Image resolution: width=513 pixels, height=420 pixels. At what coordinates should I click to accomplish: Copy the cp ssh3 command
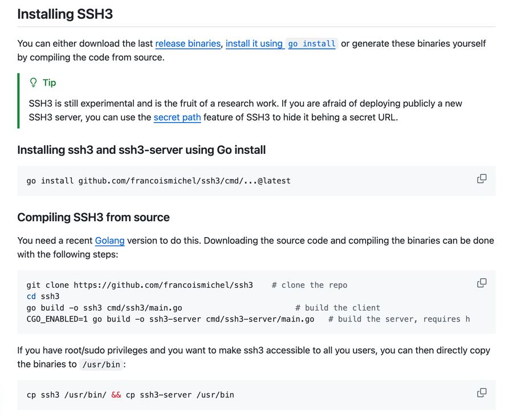pos(482,393)
